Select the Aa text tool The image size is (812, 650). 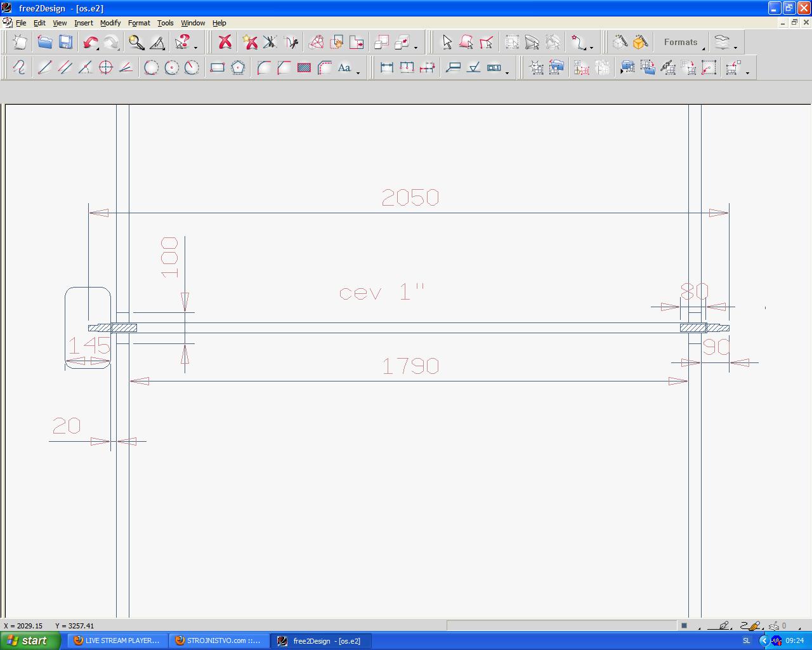[x=344, y=67]
